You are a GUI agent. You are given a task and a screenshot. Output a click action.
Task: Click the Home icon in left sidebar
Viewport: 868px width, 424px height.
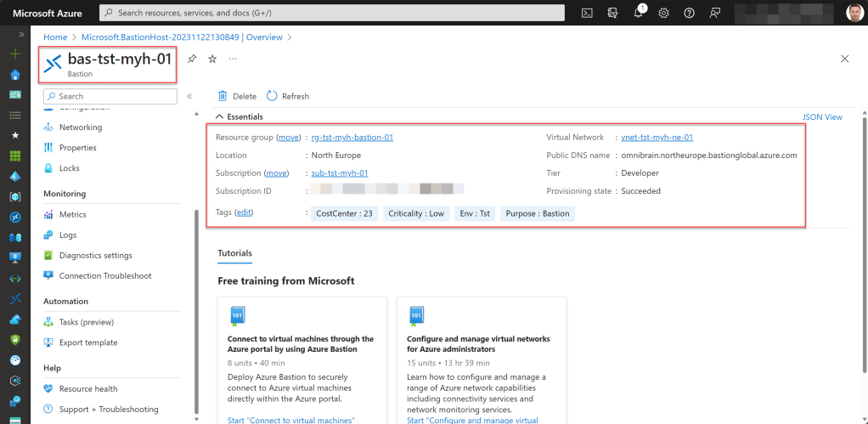14,74
